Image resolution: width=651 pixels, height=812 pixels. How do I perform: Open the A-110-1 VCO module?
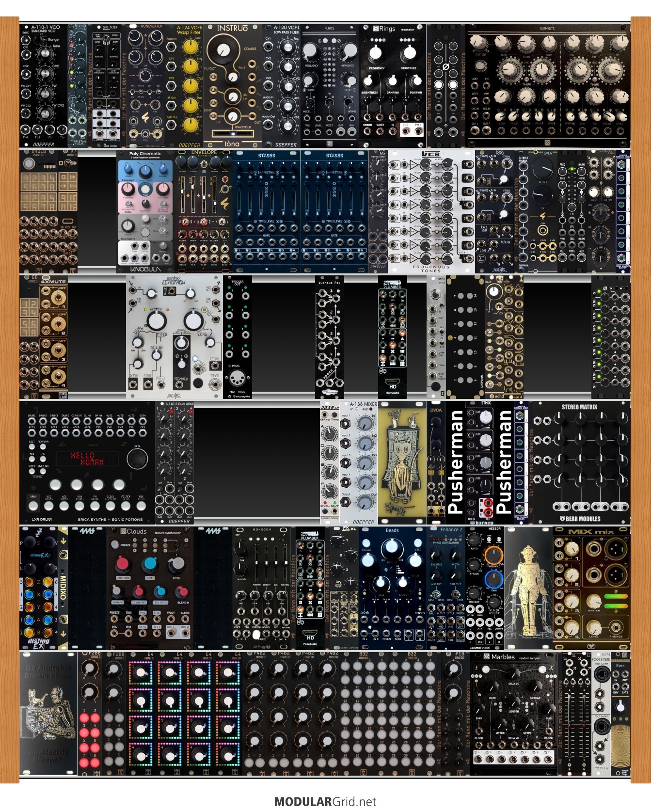click(x=44, y=86)
